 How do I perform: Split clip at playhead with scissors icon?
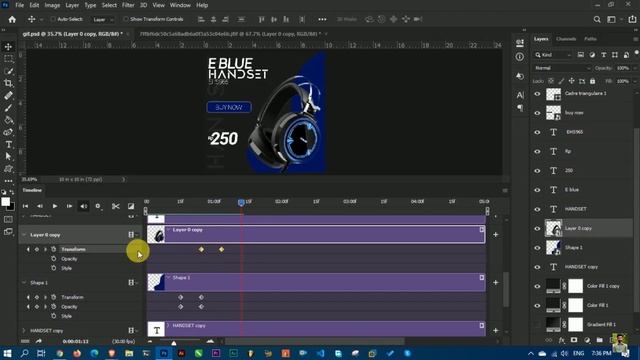(x=116, y=206)
